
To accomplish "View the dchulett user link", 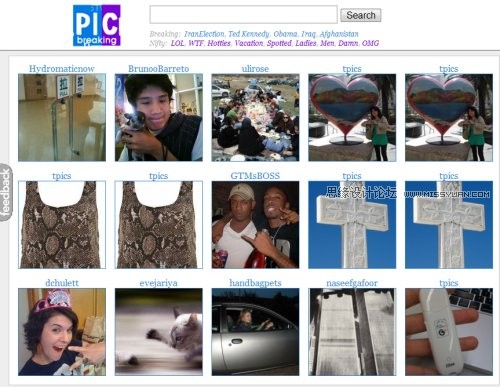I will coord(62,283).
